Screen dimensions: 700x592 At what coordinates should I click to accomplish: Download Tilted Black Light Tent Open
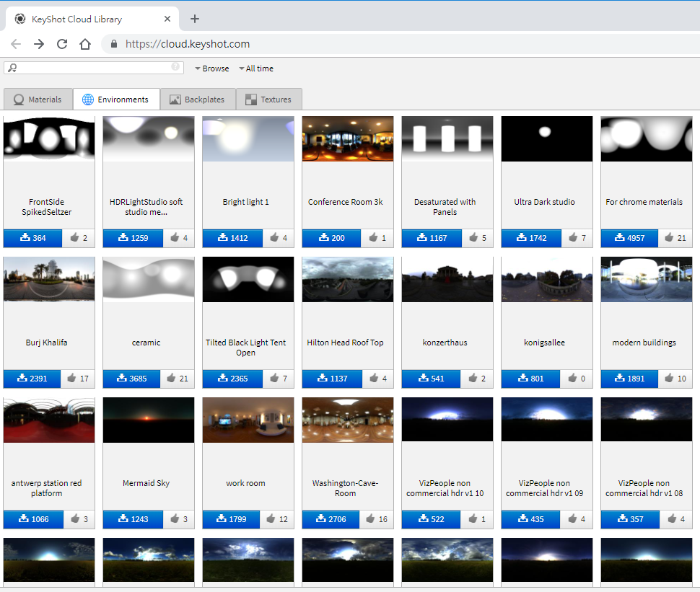[x=232, y=379]
